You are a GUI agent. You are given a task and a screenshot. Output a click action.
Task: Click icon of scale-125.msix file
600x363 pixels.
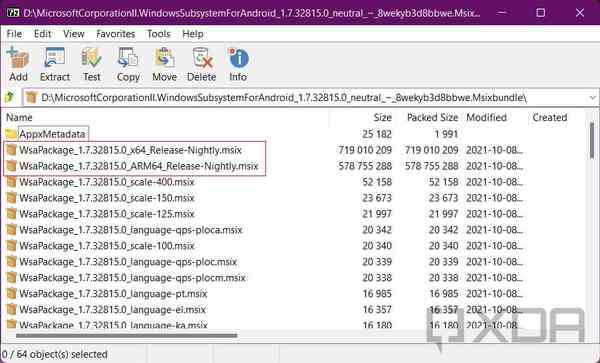point(12,214)
